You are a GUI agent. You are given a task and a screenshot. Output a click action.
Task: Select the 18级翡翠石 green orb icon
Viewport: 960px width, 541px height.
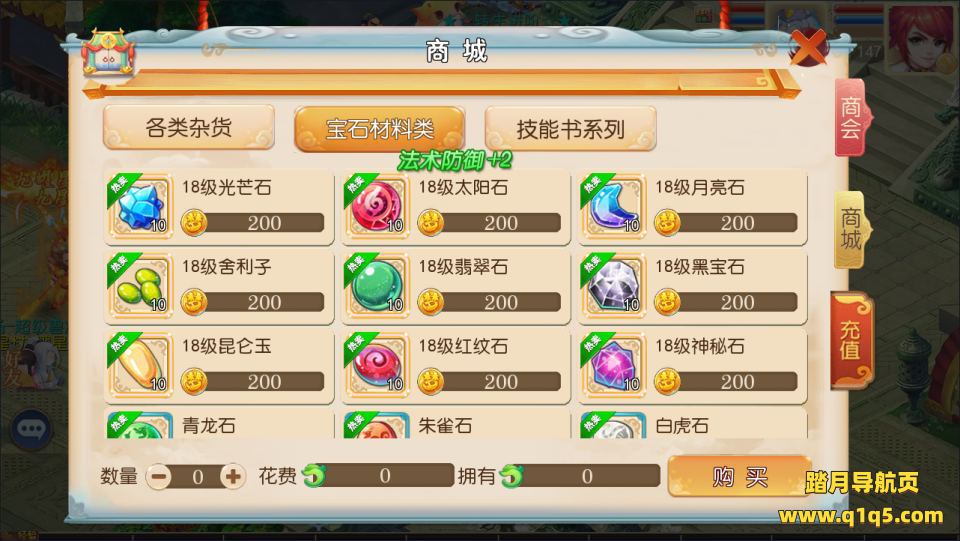click(377, 286)
